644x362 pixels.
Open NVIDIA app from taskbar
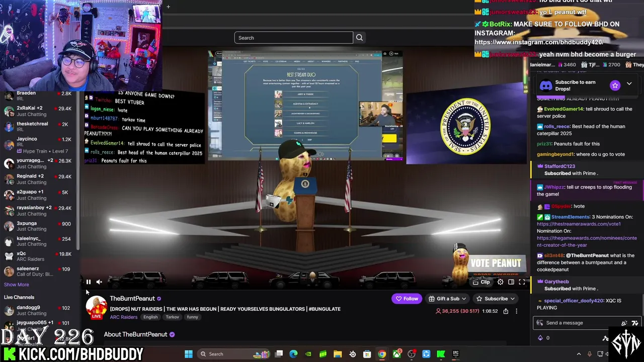[x=308, y=354]
